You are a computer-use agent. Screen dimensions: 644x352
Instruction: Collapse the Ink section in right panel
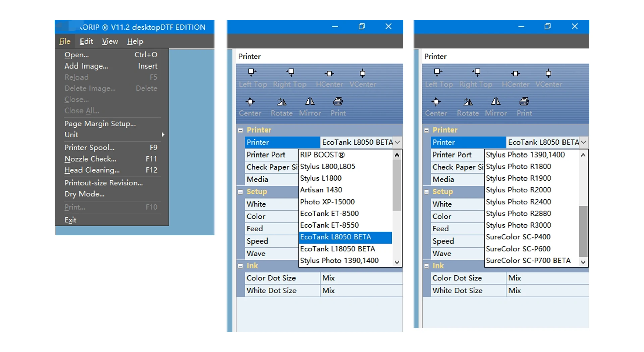click(426, 266)
